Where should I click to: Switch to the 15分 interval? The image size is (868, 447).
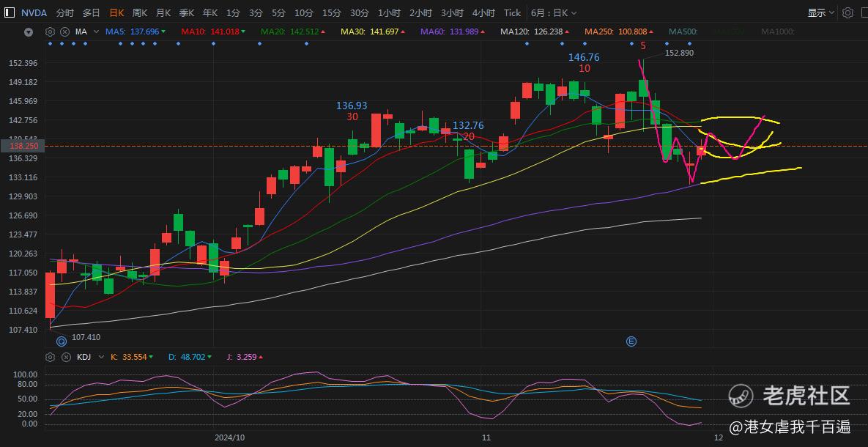click(x=332, y=12)
